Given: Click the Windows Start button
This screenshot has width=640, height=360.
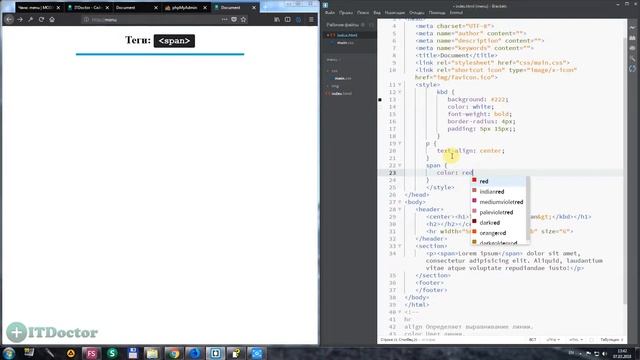Looking at the screenshot, I should (x=9, y=353).
